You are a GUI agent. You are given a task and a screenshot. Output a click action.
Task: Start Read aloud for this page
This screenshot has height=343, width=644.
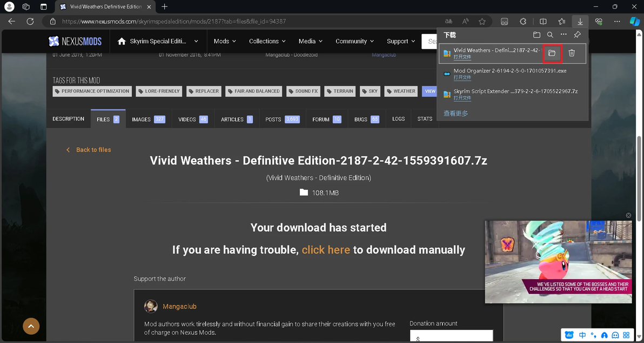tap(465, 22)
